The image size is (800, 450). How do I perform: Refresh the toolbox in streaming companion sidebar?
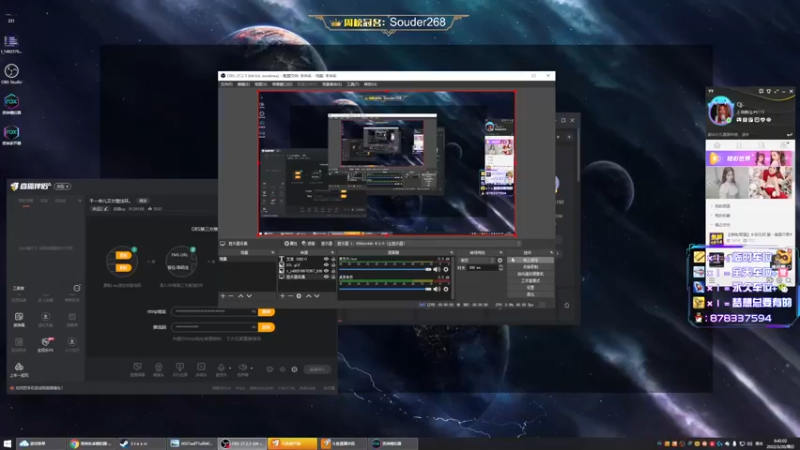point(77,288)
